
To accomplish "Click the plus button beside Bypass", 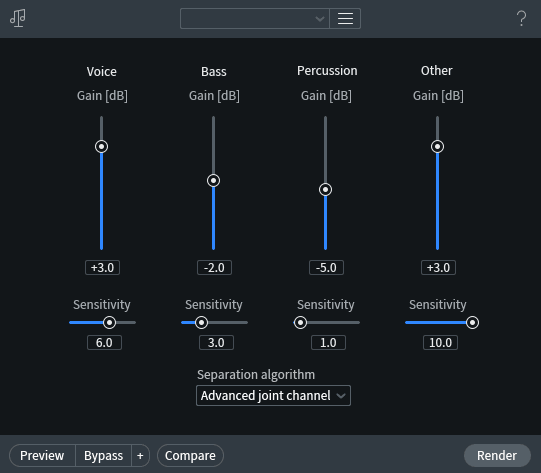I will [140, 456].
